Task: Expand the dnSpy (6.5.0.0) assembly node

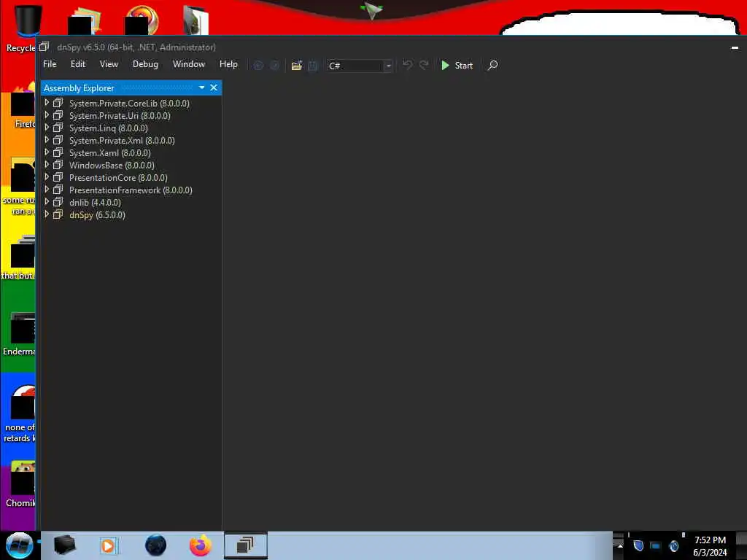Action: coord(47,214)
